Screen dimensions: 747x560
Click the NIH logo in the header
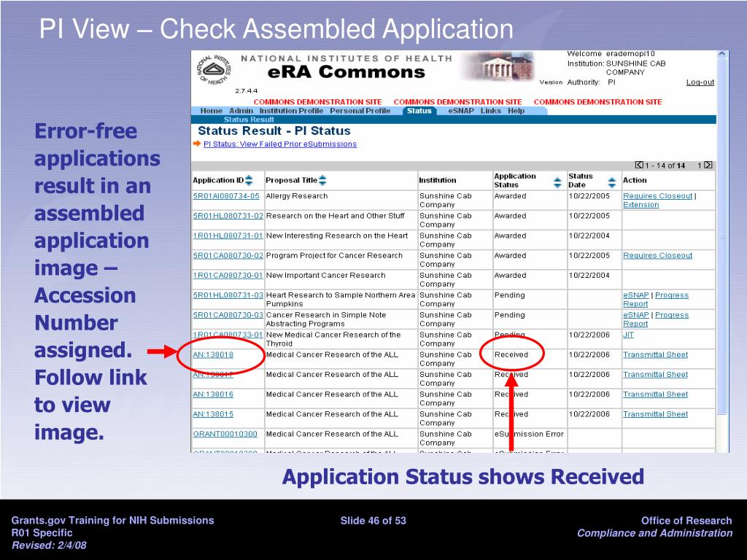(x=214, y=69)
